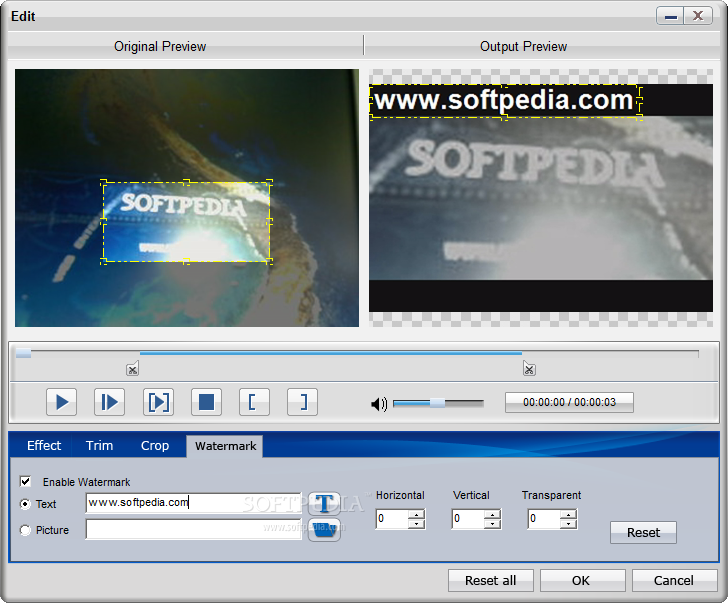Image resolution: width=728 pixels, height=603 pixels.
Task: Click the left scissors trim marker
Action: [x=132, y=369]
